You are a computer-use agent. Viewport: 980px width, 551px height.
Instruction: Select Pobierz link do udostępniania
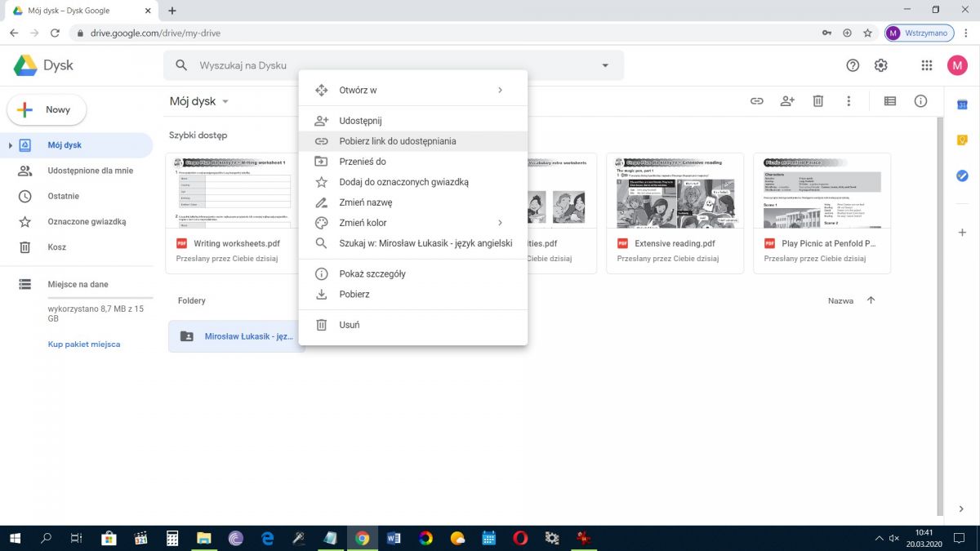[413, 141]
